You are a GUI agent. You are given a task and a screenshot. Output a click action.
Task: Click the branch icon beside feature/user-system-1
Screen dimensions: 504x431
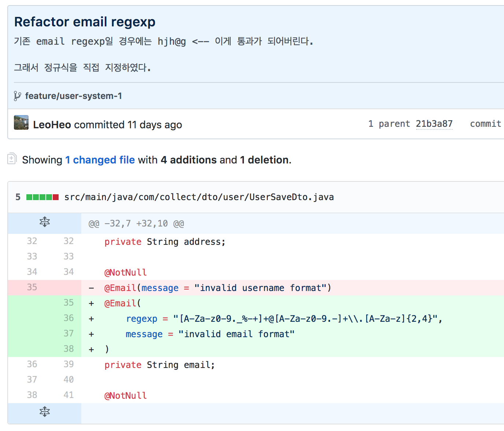point(17,96)
